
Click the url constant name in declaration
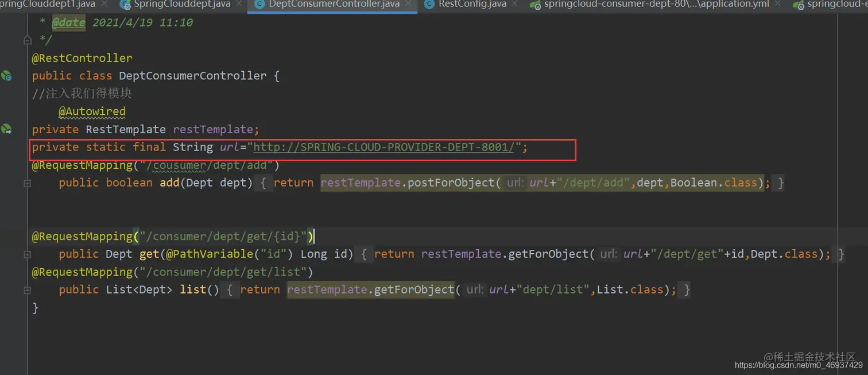pyautogui.click(x=230, y=147)
